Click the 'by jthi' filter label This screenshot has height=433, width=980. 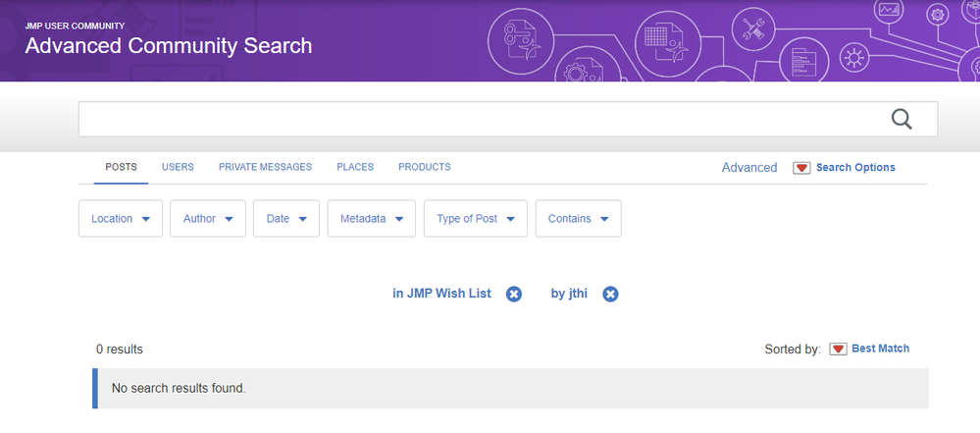(569, 294)
